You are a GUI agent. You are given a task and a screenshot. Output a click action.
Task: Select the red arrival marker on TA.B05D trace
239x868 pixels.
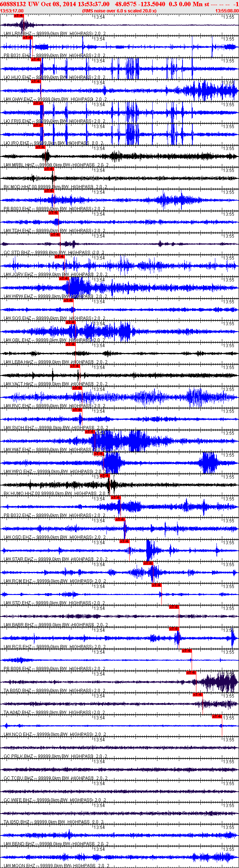click(191, 673)
